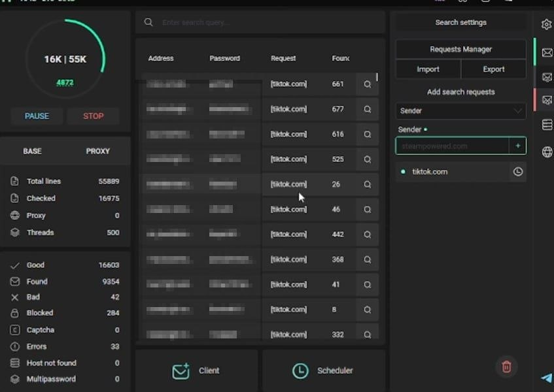Open the database stack sidebar icon
The image size is (554, 392).
pos(547,125)
